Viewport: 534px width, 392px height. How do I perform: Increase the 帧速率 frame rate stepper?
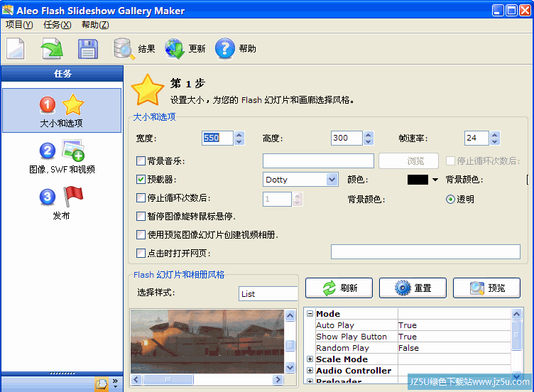(495, 135)
